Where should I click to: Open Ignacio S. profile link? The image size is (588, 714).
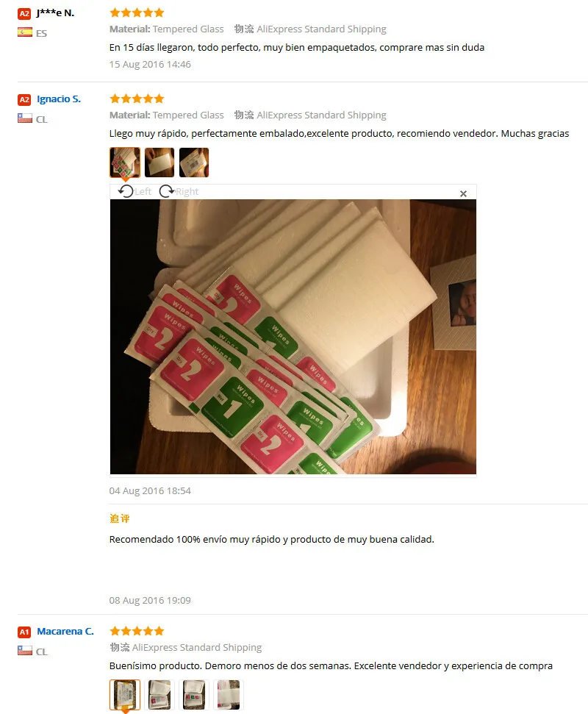point(59,99)
